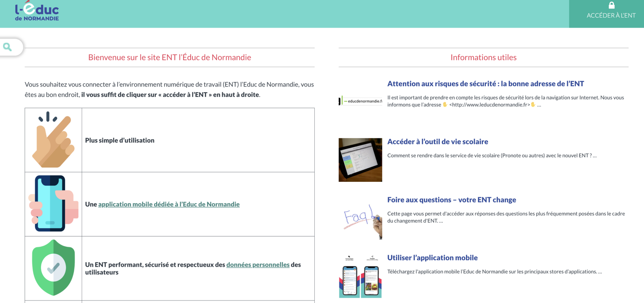Image resolution: width=644 pixels, height=303 pixels.
Task: Open the search magnifier icon
Action: pyautogui.click(x=8, y=47)
